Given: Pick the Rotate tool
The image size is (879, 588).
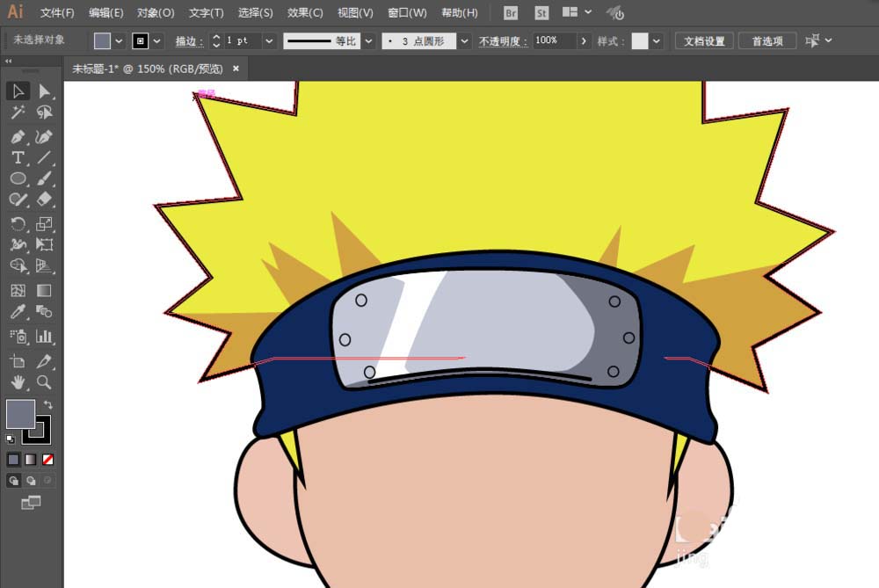Looking at the screenshot, I should point(18,223).
